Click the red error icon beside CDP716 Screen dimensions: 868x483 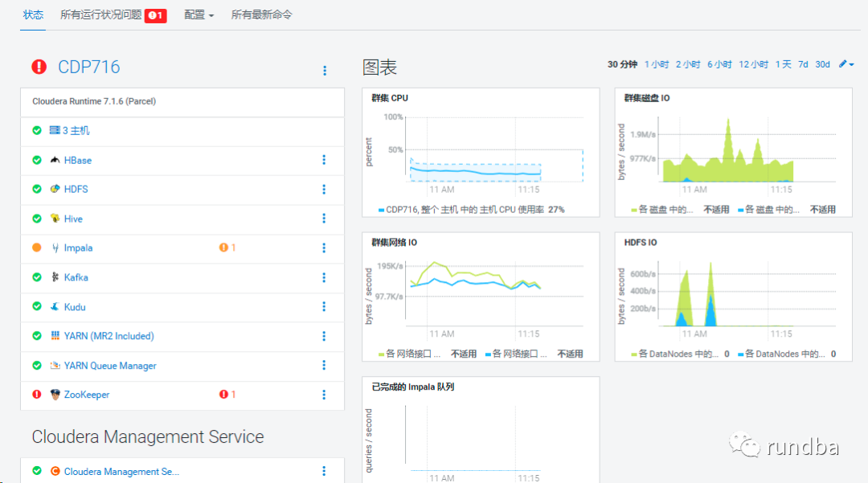tap(39, 67)
